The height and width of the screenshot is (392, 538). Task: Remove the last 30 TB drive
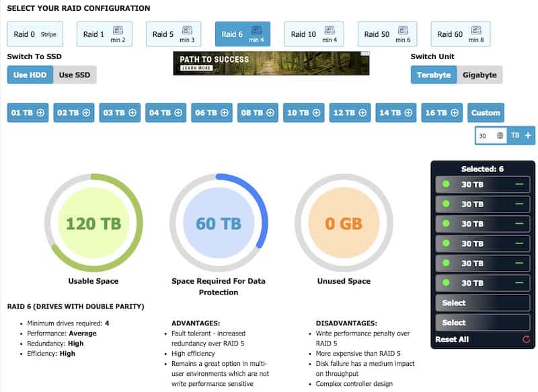(518, 283)
